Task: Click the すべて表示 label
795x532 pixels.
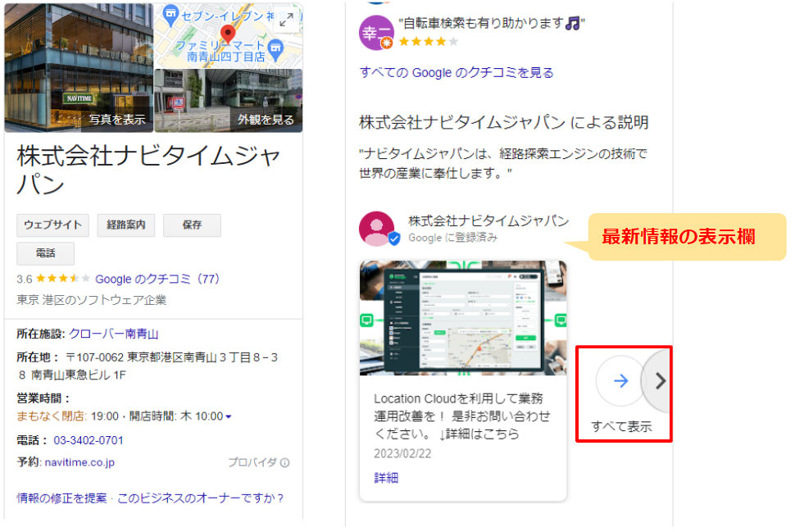Action: tap(621, 427)
